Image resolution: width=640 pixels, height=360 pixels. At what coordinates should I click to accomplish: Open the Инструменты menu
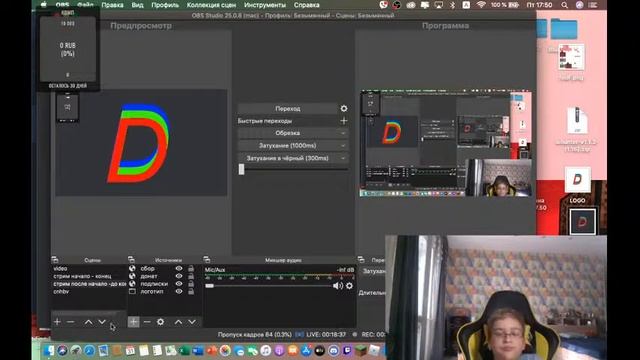(x=265, y=5)
